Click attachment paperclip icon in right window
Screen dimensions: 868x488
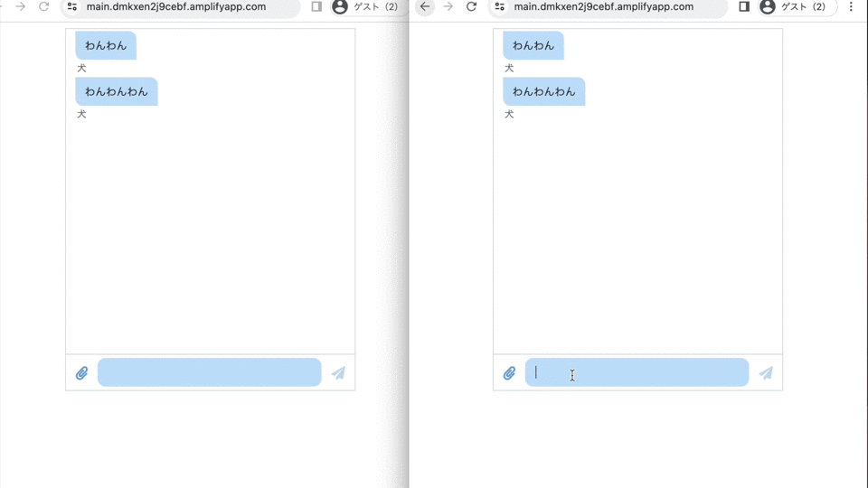(509, 373)
